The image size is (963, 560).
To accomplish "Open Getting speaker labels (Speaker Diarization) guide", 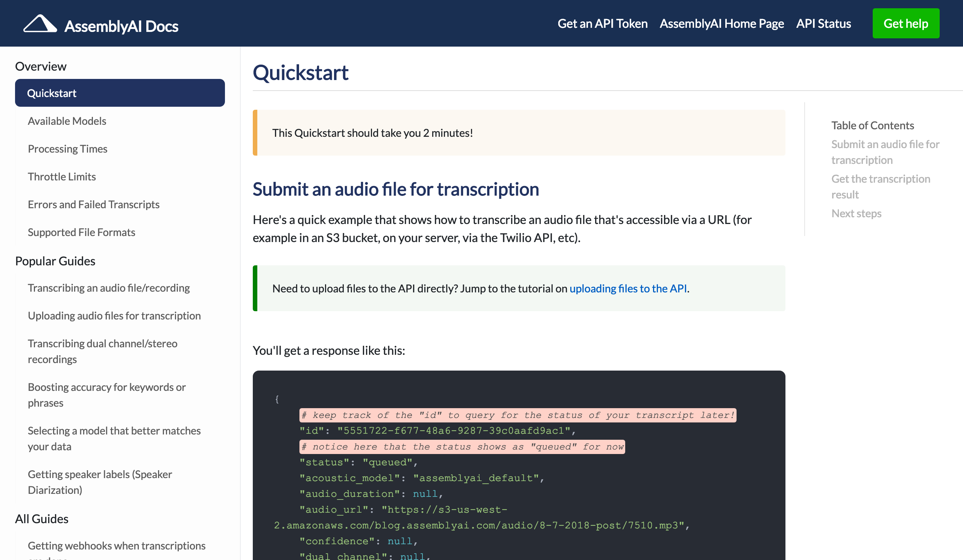I will [x=100, y=482].
